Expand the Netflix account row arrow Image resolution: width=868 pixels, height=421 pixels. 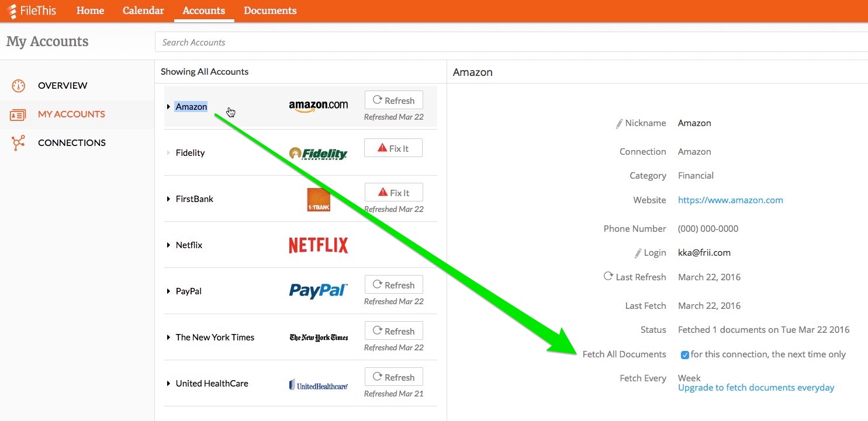(x=168, y=245)
